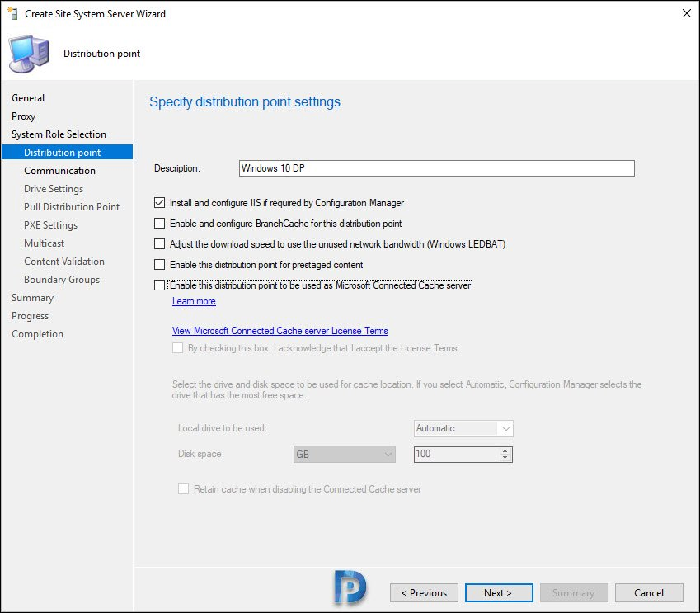Enable Microsoft Connected Cache server checkbox
Screen dimensions: 700x613
[159, 285]
